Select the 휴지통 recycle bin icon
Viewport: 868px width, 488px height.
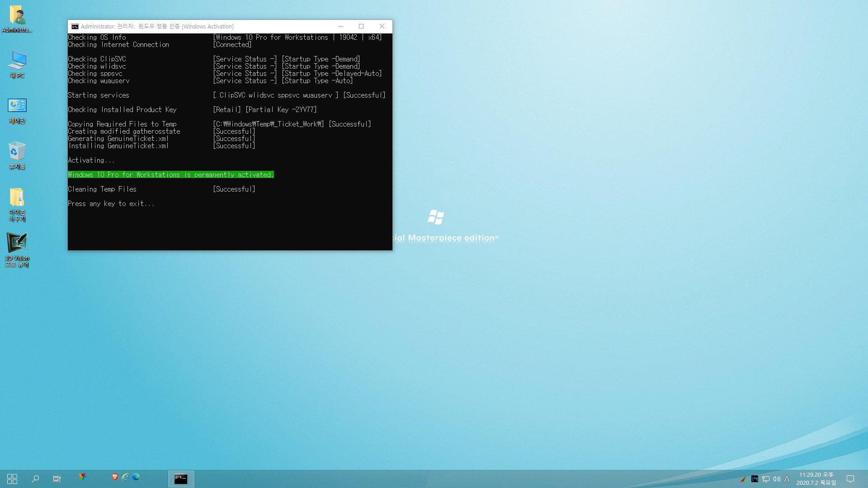(17, 156)
